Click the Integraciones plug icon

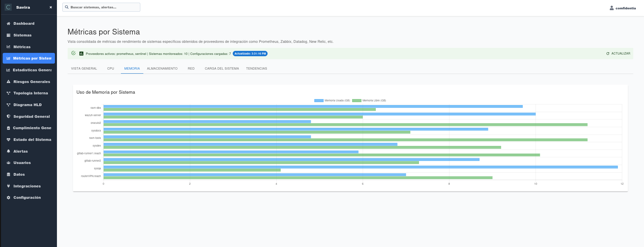tap(8, 186)
